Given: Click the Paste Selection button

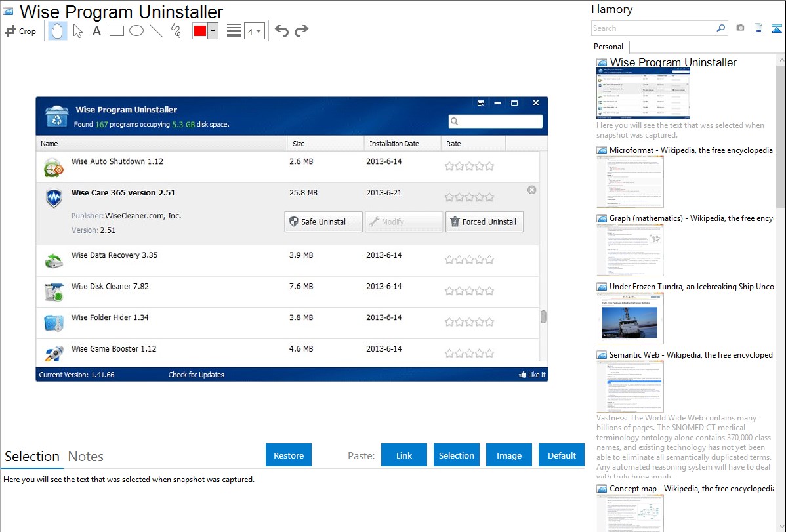Looking at the screenshot, I should [x=456, y=455].
